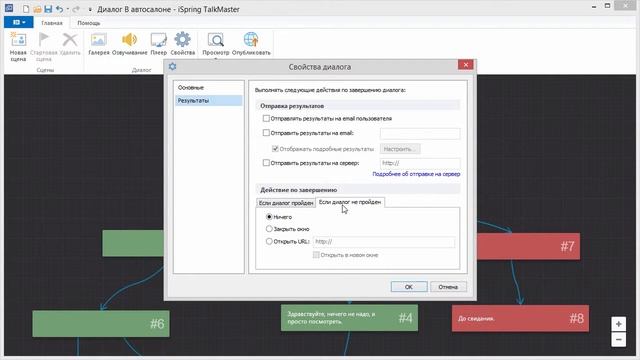
Task: Click the Redo arrow in quick access toolbar
Action: point(76,9)
